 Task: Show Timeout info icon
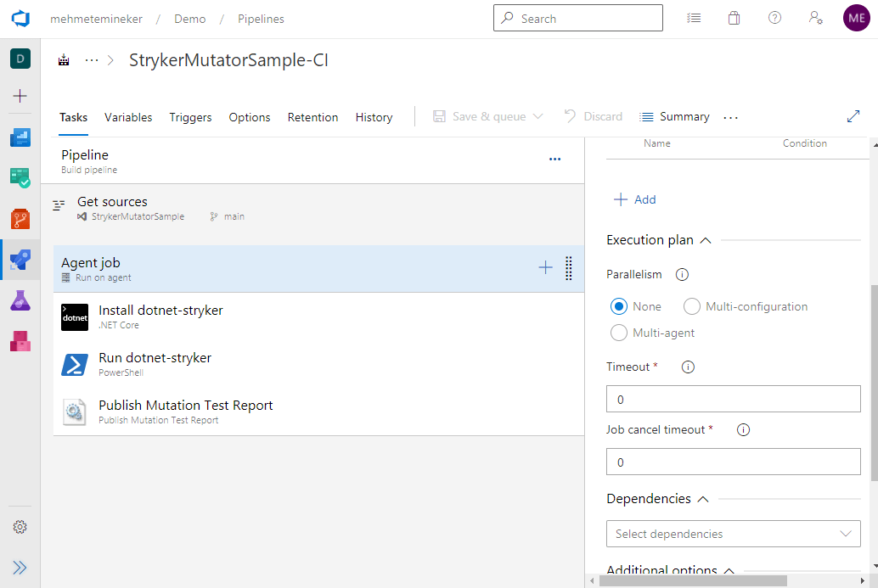coord(688,367)
